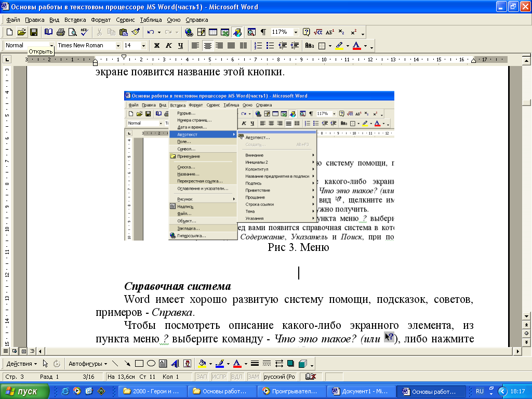Open the 117% zoom dropdown
The height and width of the screenshot is (399, 532).
click(296, 32)
